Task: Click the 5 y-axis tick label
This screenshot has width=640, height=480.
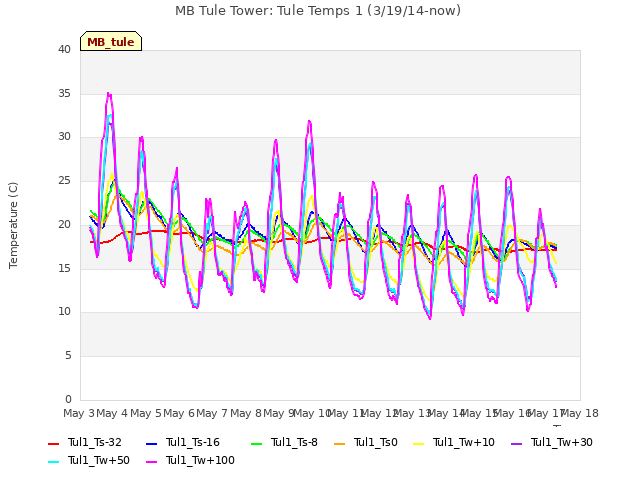Action: pos(68,356)
